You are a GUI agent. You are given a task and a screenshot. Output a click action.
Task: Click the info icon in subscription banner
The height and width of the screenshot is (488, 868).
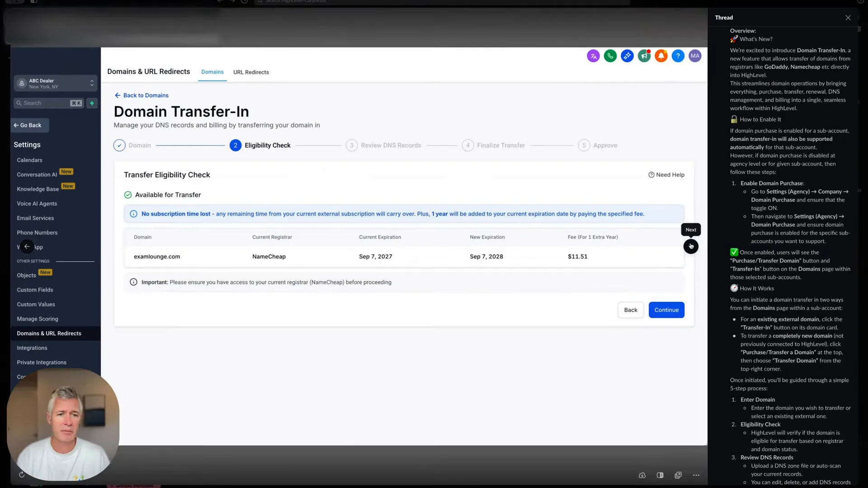pyautogui.click(x=133, y=214)
